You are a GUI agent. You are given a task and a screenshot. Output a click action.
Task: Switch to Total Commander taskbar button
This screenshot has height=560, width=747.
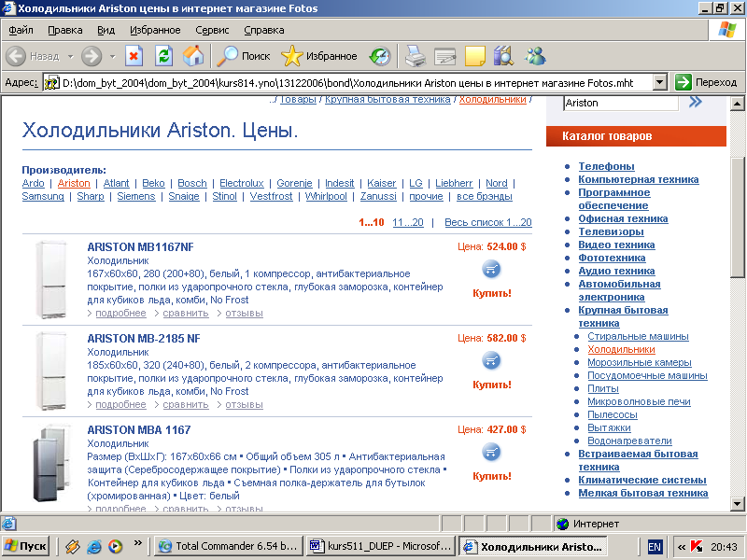228,546
